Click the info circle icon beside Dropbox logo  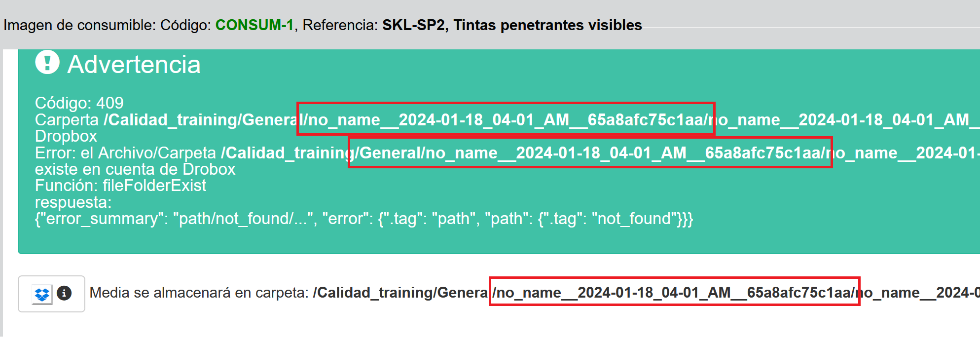click(64, 293)
